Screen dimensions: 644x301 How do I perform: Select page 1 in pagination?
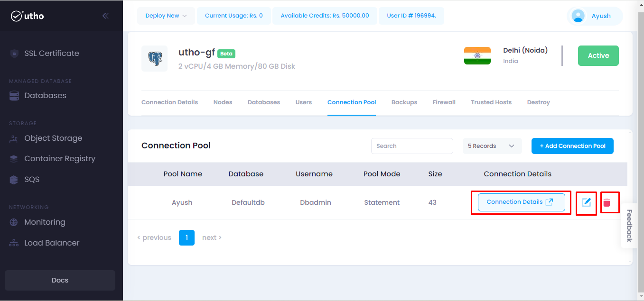[187, 237]
